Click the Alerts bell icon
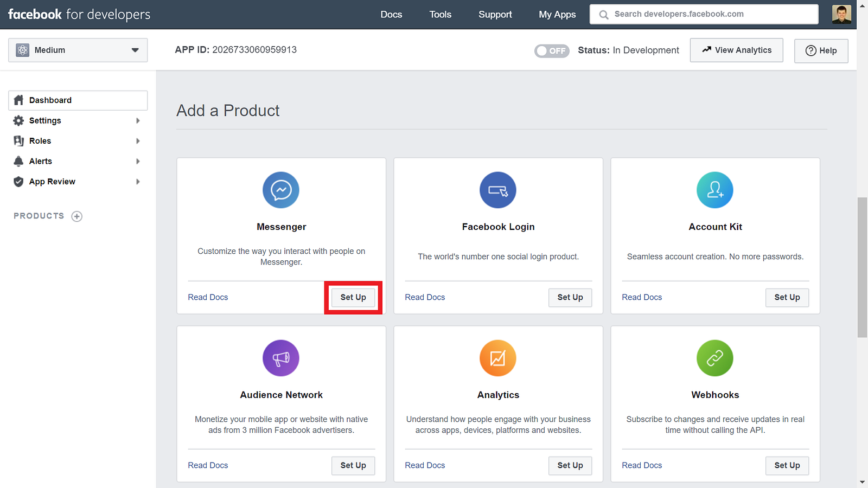Screen dimensions: 868x488 [x=19, y=161]
